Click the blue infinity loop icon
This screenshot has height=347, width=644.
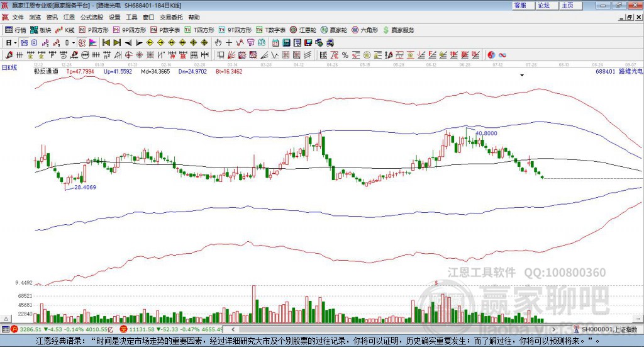(502, 55)
